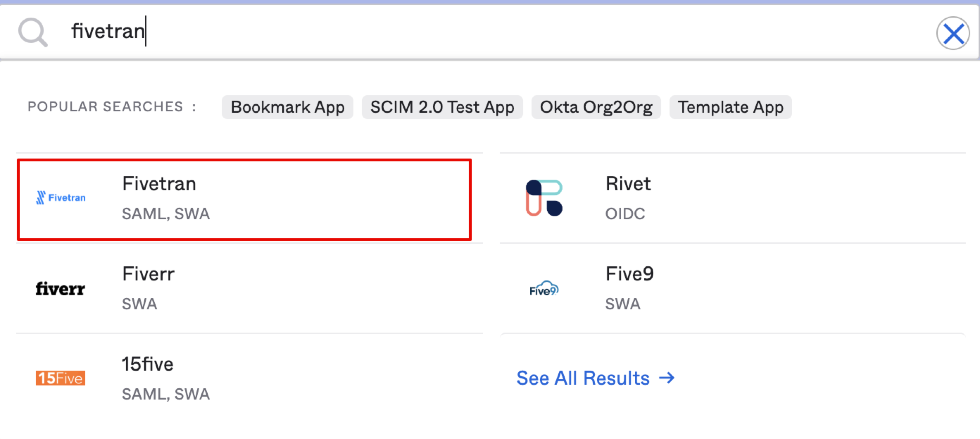Click SAML, SWA under 15five

pos(166,394)
